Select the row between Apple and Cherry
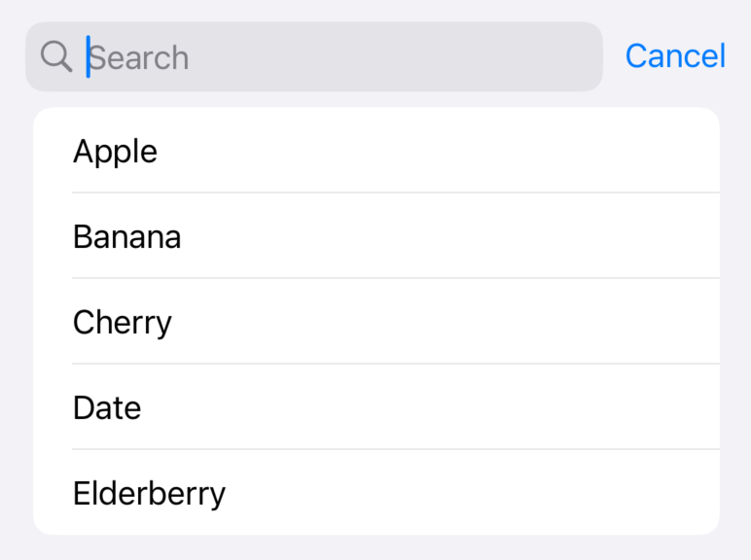751x560 pixels. point(375,236)
